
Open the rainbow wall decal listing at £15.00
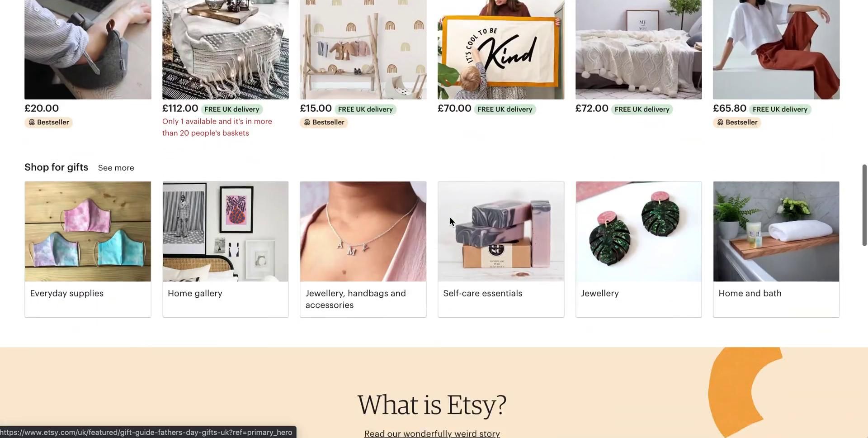(363, 50)
